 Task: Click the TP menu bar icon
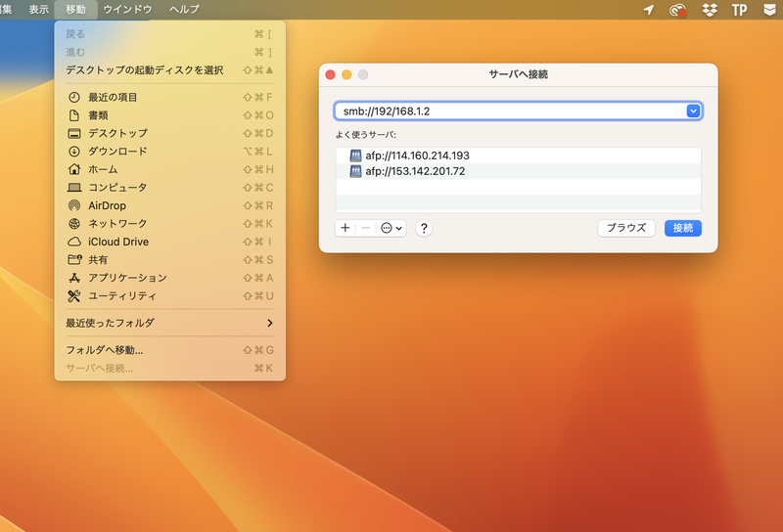coord(739,10)
